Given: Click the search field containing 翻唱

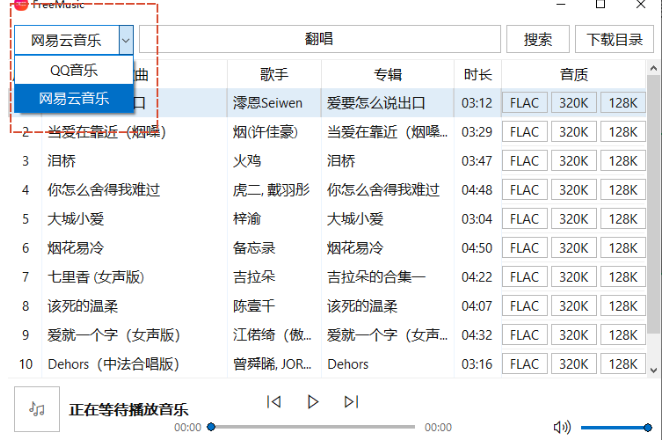Looking at the screenshot, I should coord(319,39).
